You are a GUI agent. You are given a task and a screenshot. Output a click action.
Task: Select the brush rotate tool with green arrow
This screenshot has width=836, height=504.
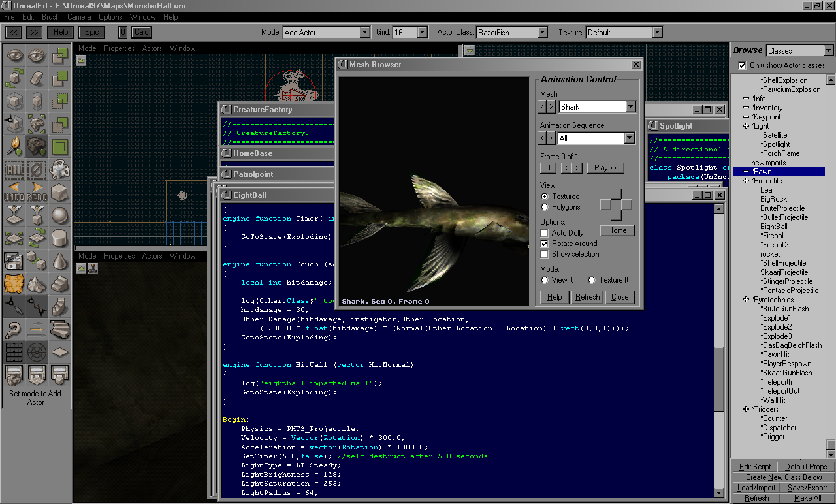coord(14,79)
